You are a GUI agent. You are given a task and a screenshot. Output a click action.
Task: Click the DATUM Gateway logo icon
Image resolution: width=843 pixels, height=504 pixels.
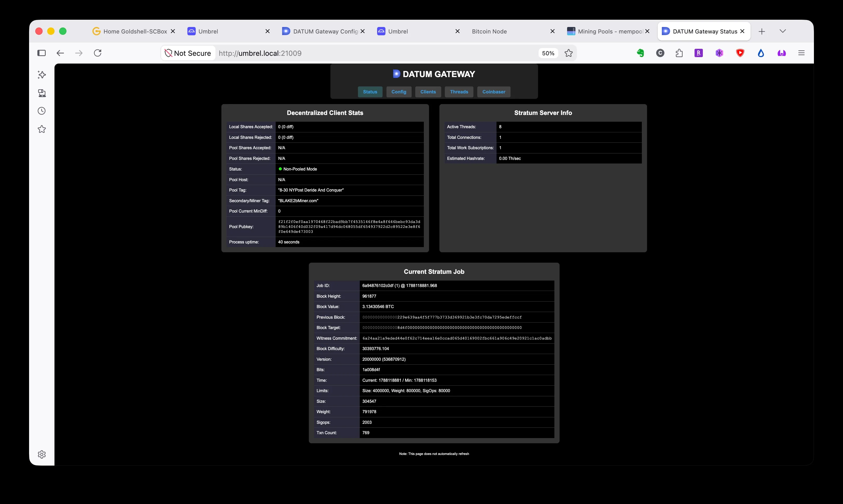(x=396, y=74)
